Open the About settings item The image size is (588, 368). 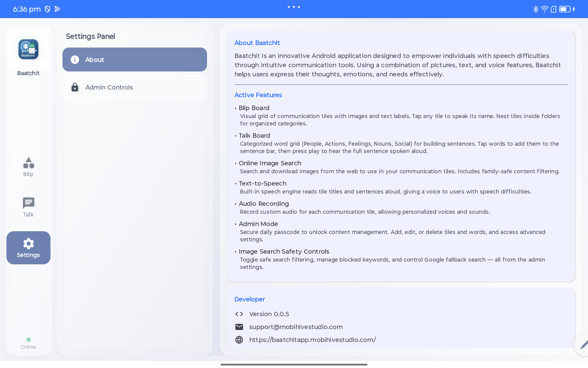click(x=135, y=59)
